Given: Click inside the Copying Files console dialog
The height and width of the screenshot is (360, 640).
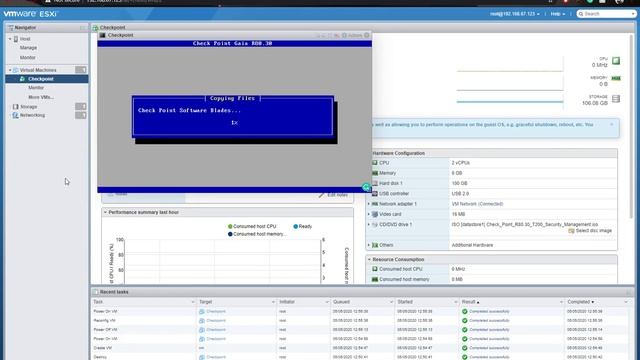Looking at the screenshot, I should pyautogui.click(x=233, y=116).
